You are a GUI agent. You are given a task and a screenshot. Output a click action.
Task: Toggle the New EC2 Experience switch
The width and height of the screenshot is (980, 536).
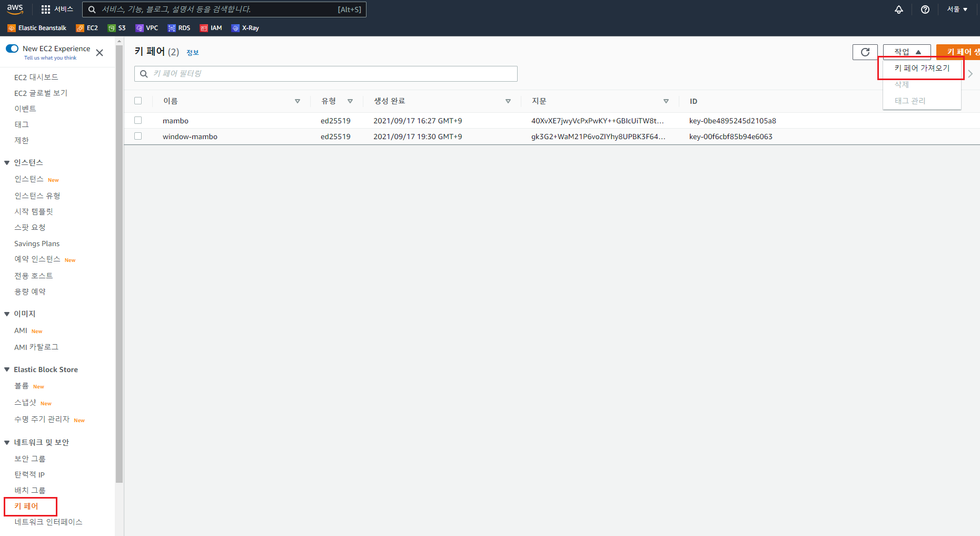pyautogui.click(x=12, y=48)
